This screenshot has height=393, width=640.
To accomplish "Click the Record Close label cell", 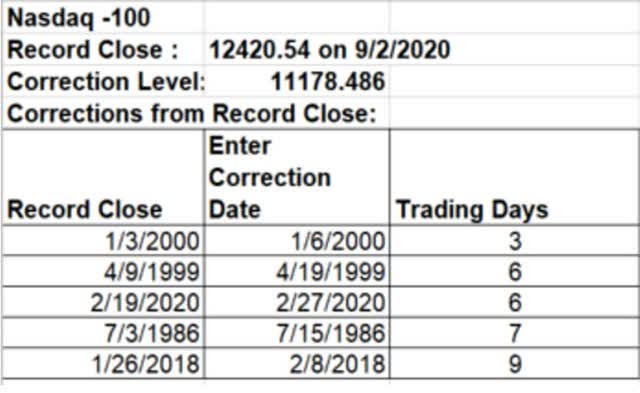I will point(103,50).
